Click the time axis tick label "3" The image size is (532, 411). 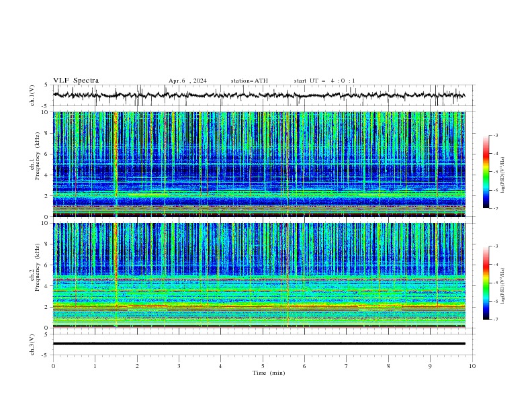[x=179, y=366]
